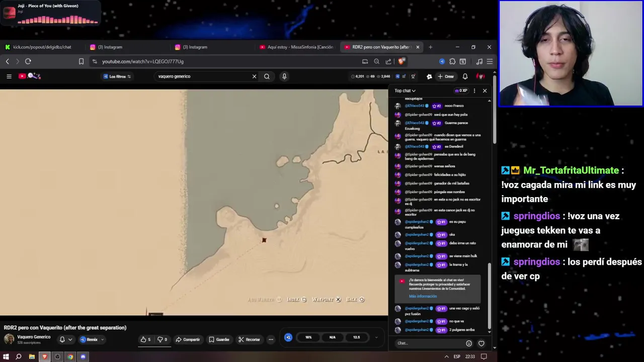Open more actions ellipsis below the video
The width and height of the screenshot is (644, 362).
[271, 339]
